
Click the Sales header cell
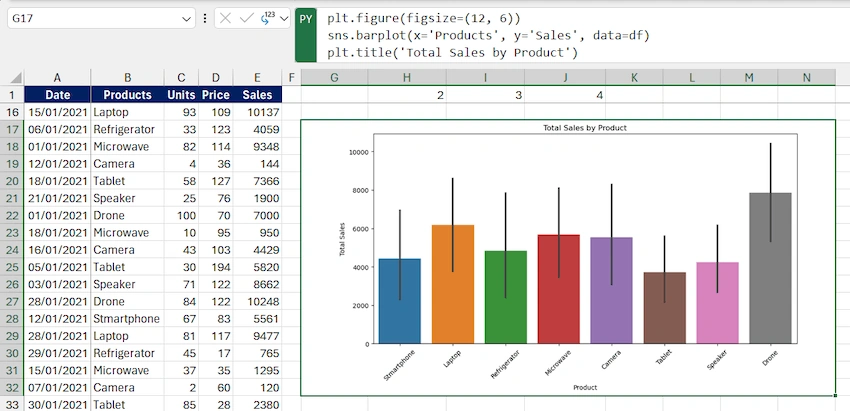pyautogui.click(x=257, y=95)
